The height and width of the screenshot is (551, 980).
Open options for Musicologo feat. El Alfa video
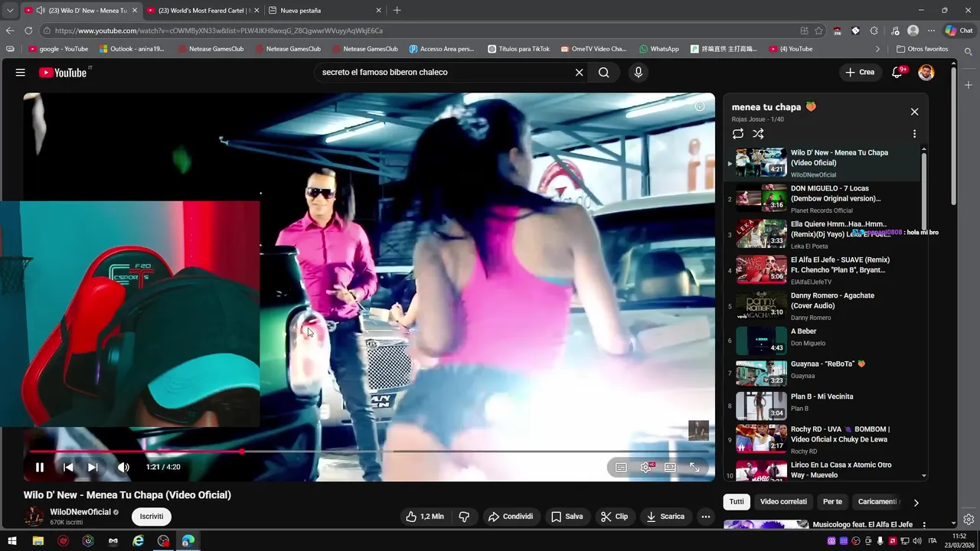point(924,525)
